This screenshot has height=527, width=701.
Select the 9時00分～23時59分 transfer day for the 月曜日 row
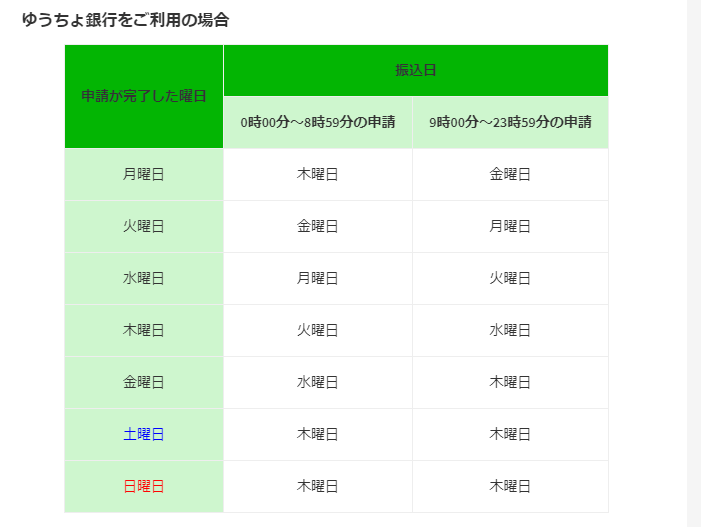[x=510, y=174]
